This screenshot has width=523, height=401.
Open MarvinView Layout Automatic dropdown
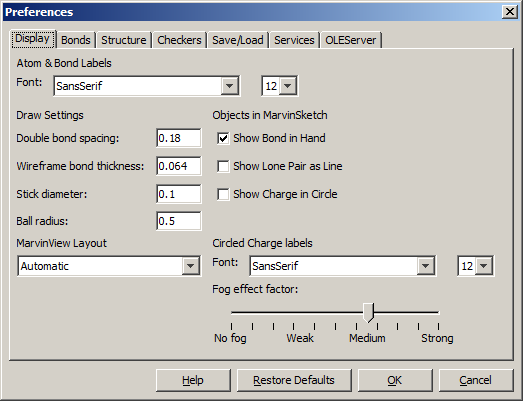point(109,266)
